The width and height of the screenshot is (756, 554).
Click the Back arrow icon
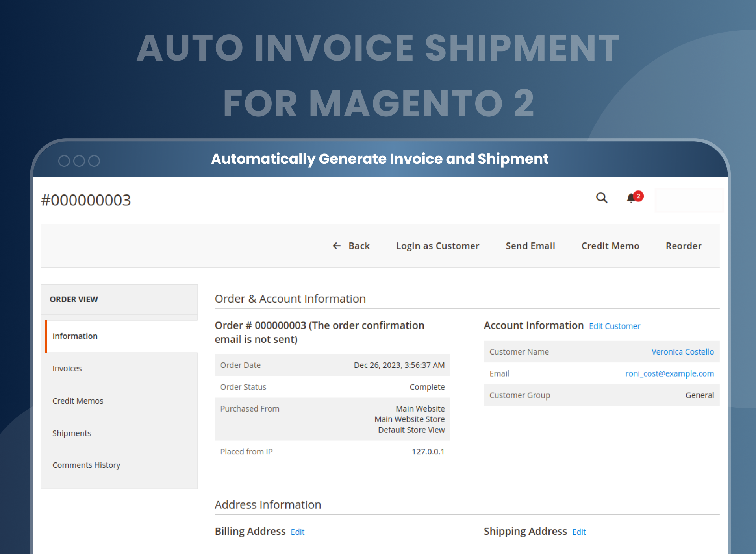(337, 246)
